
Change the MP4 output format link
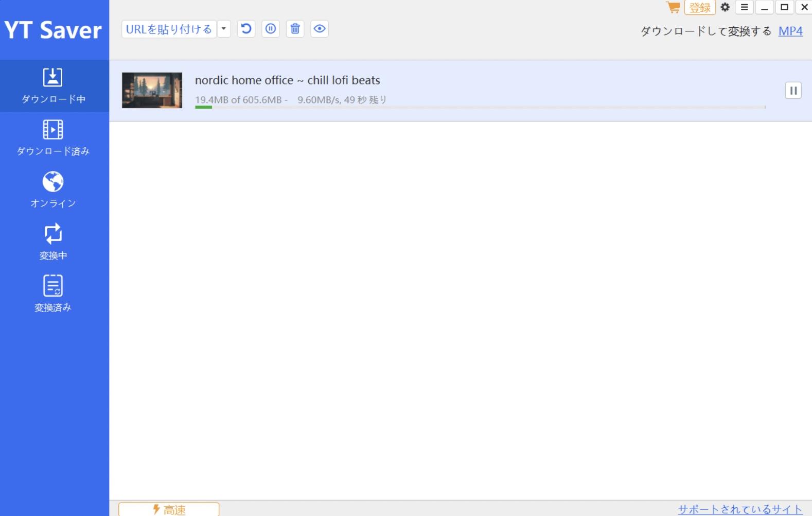[790, 31]
